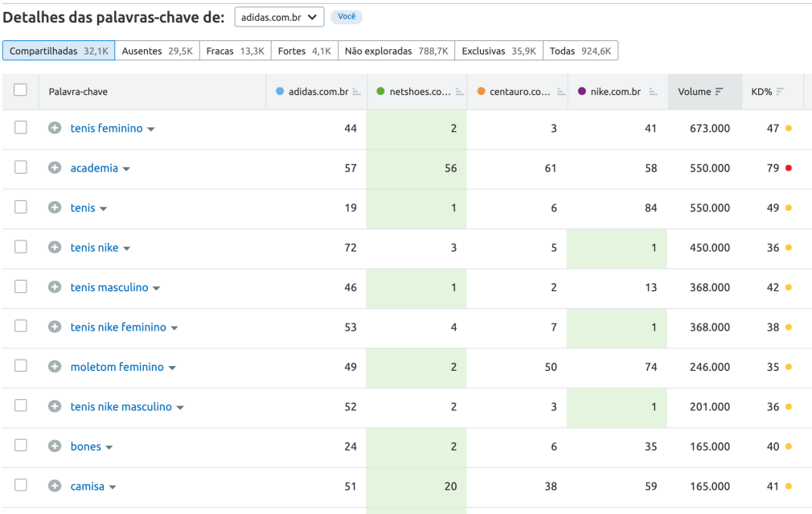
Task: Check the 'academia' row checkbox
Action: tap(21, 167)
